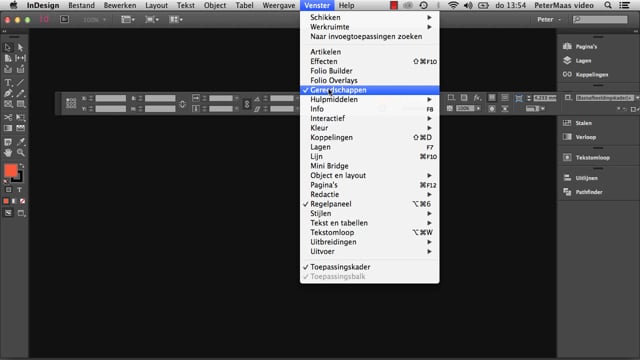640x360 pixels.
Task: Expand Schikken submenu
Action: tap(370, 17)
